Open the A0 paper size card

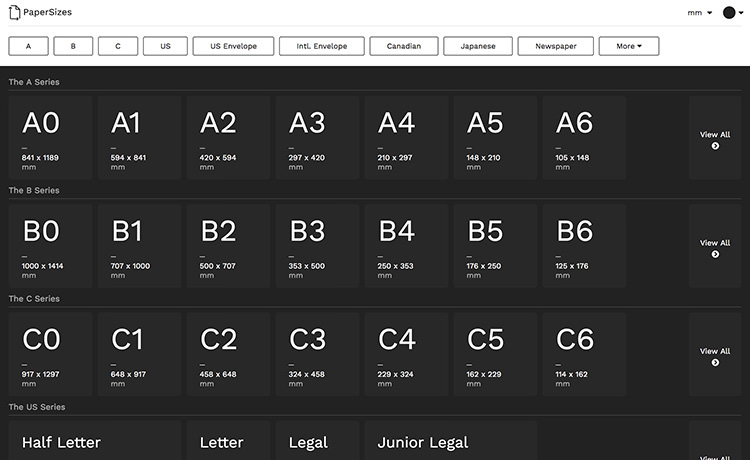50,138
